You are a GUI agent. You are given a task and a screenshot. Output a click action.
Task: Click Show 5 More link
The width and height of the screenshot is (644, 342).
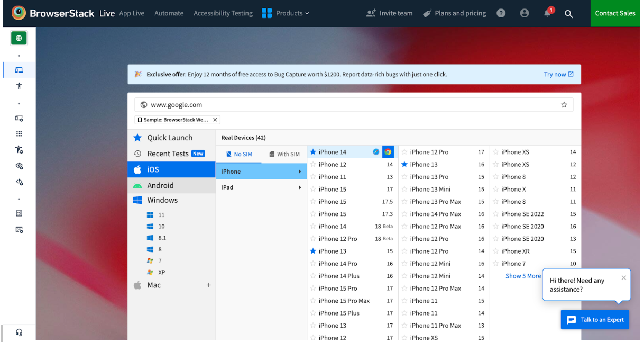523,276
